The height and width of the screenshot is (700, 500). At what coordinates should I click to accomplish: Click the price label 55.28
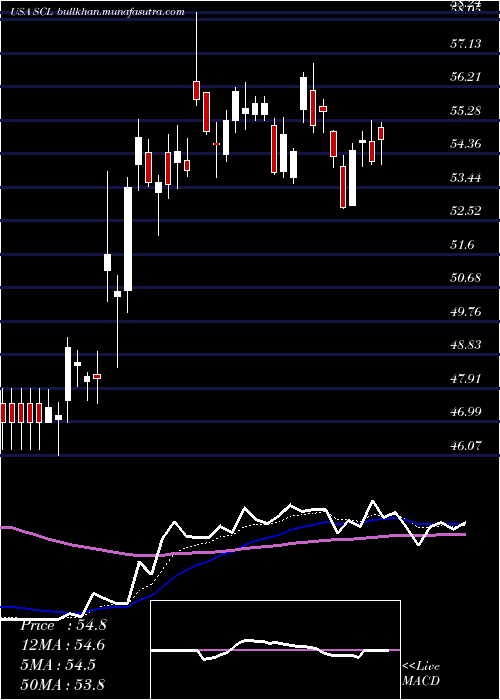[x=467, y=110]
